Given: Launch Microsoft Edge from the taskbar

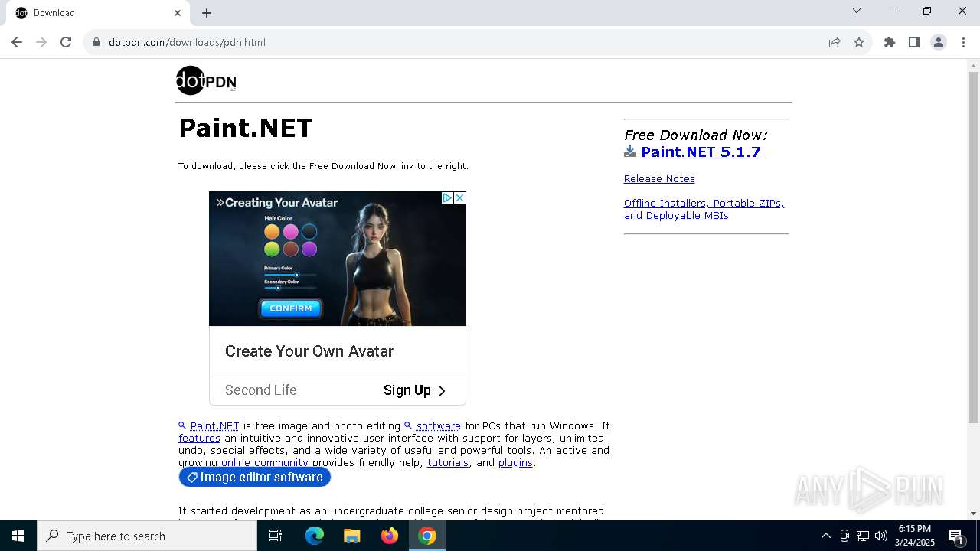Looking at the screenshot, I should coord(315,536).
